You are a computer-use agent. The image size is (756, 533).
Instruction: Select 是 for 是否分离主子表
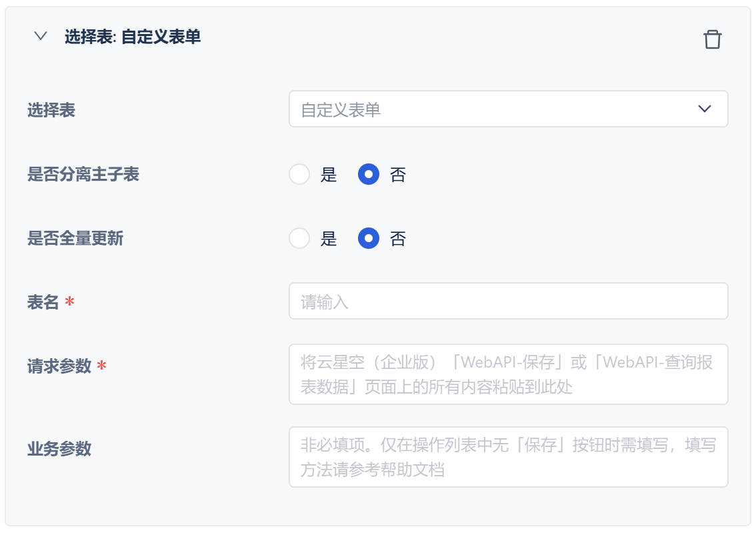point(299,175)
